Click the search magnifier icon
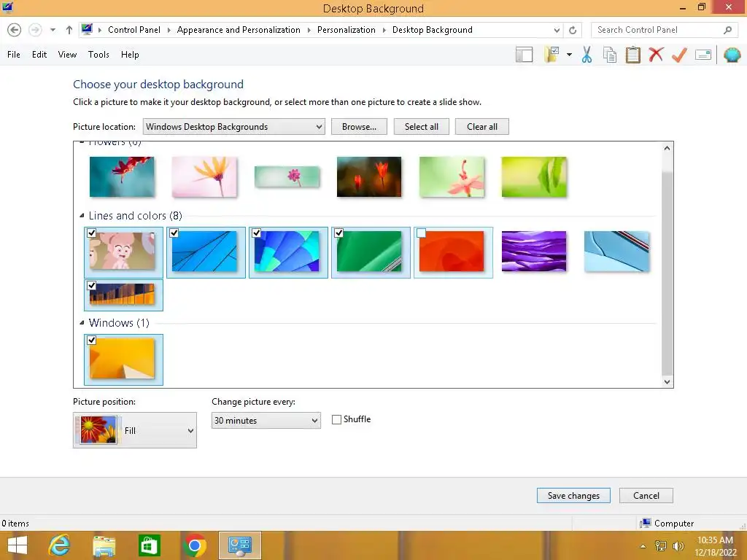The height and width of the screenshot is (560, 747). [x=727, y=30]
